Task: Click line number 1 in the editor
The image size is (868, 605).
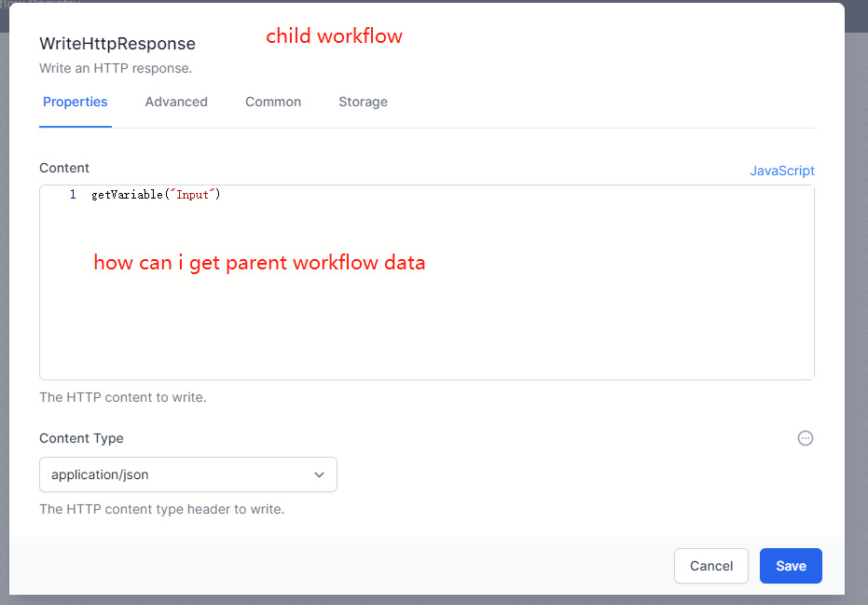Action: click(72, 194)
